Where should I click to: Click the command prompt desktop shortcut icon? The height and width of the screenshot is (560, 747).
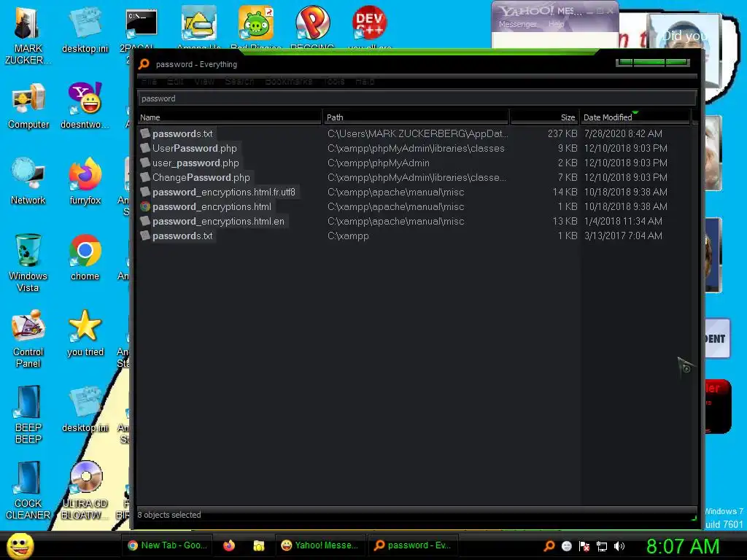141,24
